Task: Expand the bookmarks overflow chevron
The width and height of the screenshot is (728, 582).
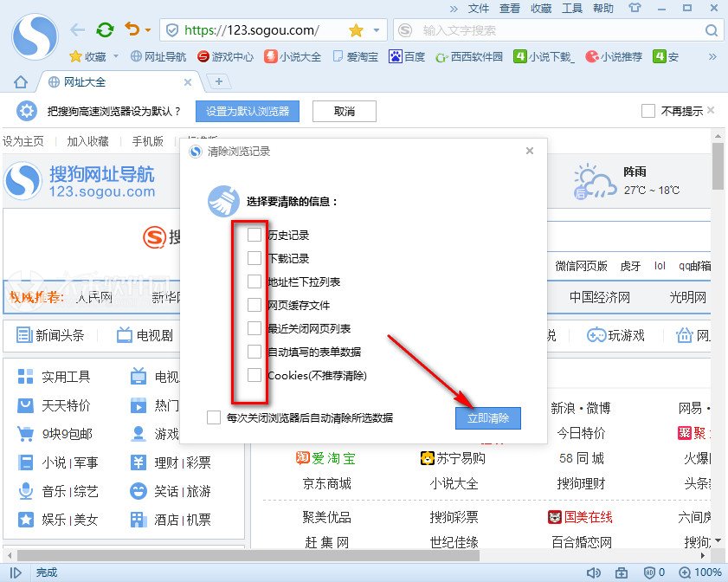Action: coord(713,57)
